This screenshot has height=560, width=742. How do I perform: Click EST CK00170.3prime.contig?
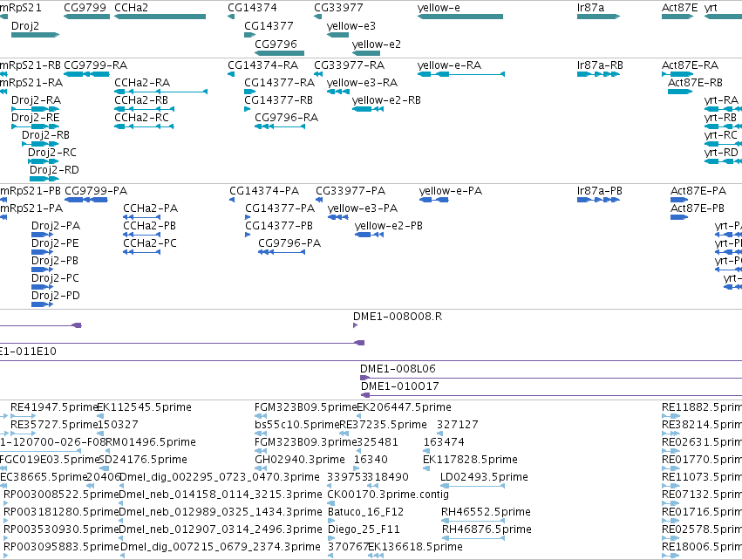pyautogui.click(x=388, y=495)
